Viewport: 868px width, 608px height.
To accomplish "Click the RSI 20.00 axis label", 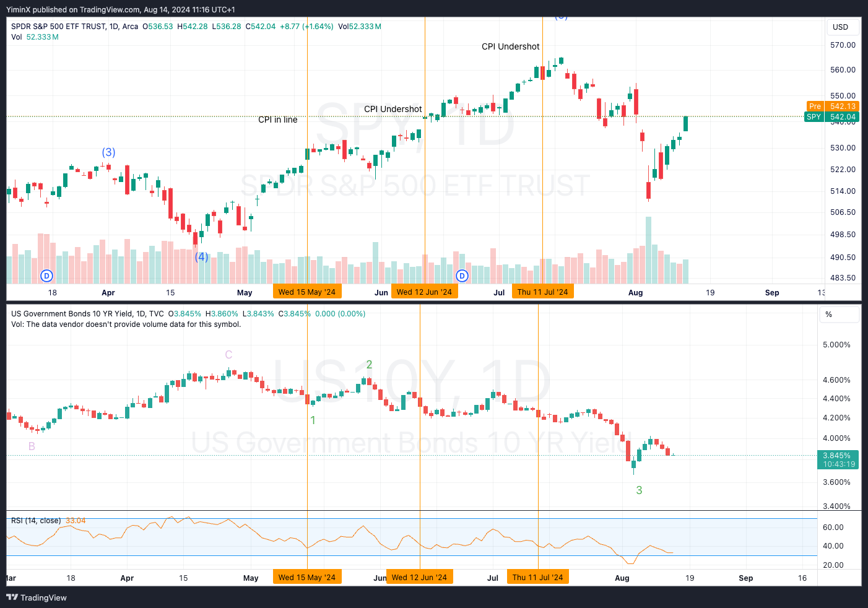I will tap(833, 565).
